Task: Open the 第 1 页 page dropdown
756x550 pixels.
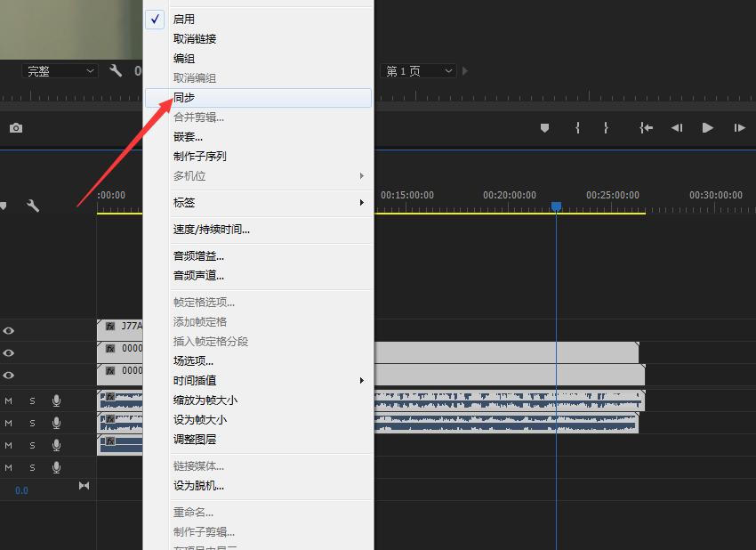Action: pyautogui.click(x=419, y=71)
